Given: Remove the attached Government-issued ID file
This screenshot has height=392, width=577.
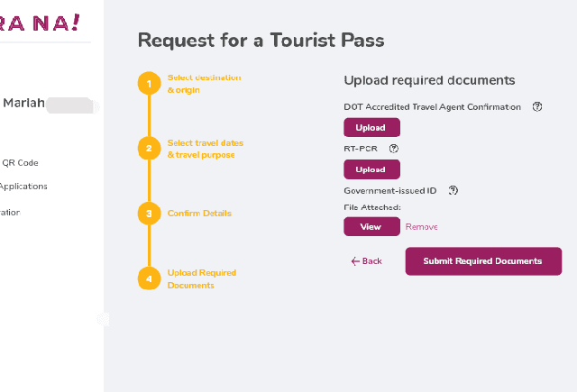Looking at the screenshot, I should 422,227.
